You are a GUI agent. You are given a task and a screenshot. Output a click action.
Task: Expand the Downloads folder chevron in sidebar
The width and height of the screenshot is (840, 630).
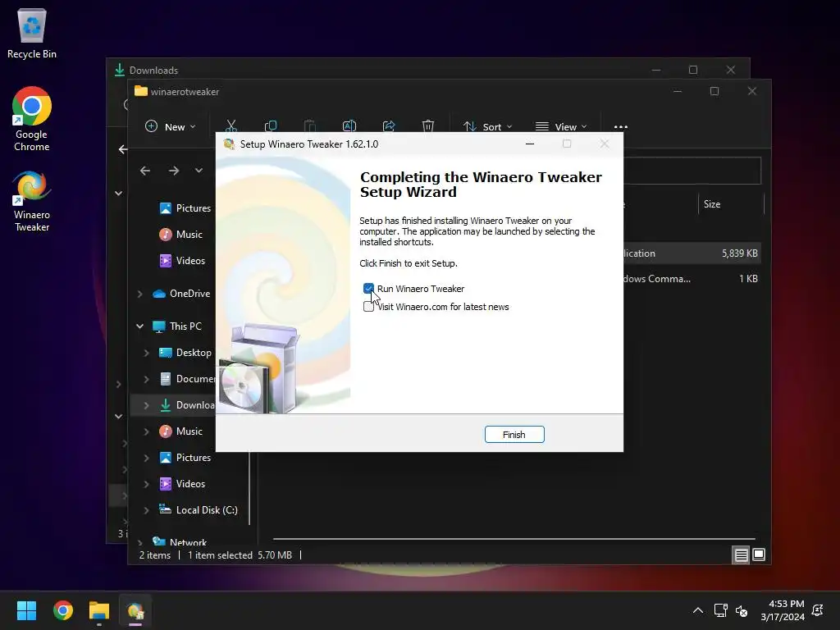click(146, 405)
